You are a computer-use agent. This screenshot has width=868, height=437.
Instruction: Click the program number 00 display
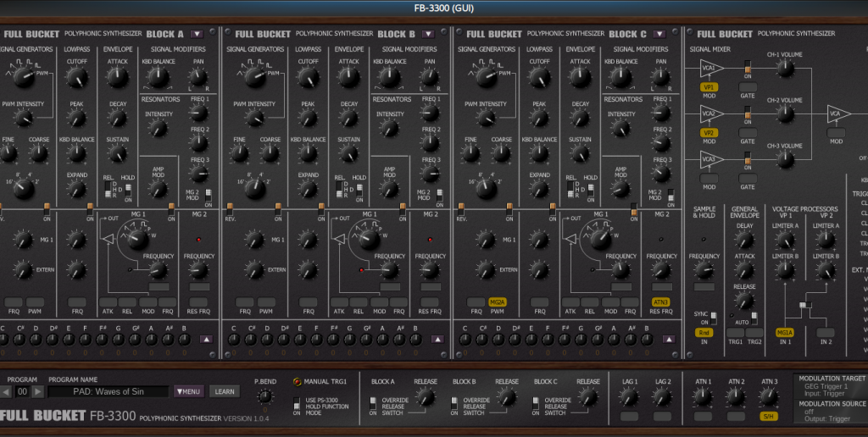pyautogui.click(x=21, y=391)
